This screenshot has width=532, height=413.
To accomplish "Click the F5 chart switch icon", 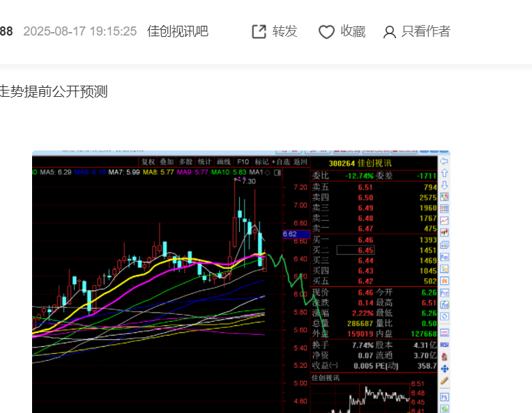I will coord(444,397).
